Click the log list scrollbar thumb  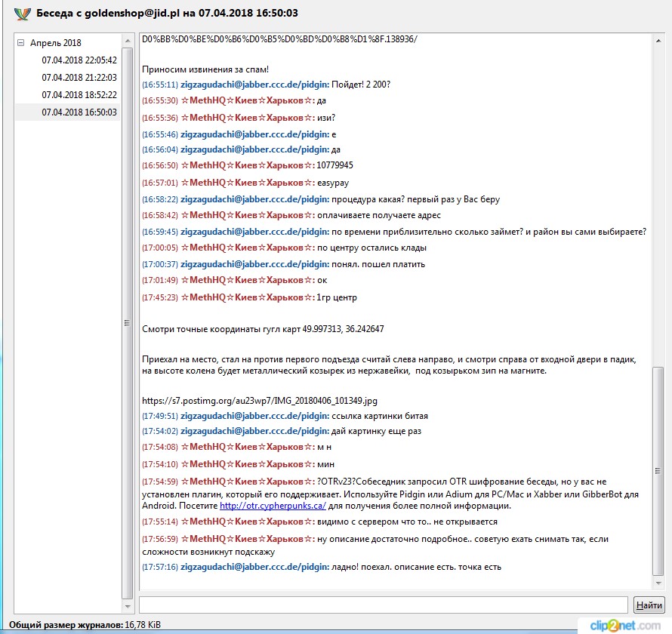coord(128,323)
